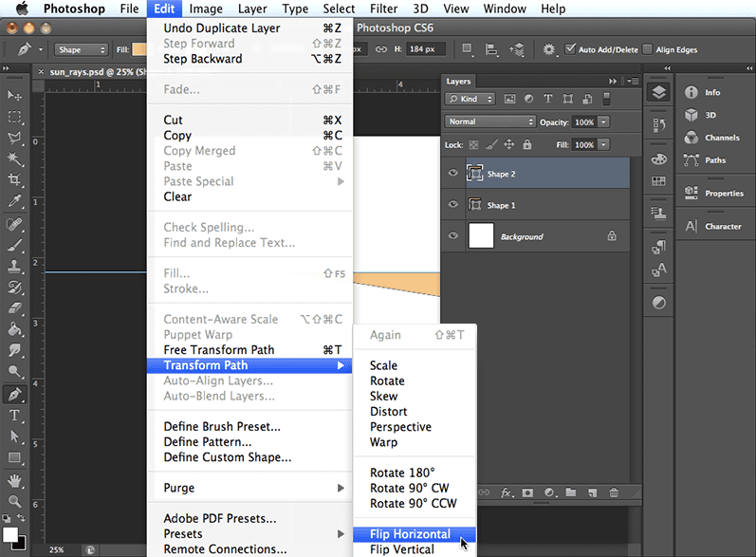Open the Properties panel
This screenshot has width=756, height=557.
pos(714,193)
